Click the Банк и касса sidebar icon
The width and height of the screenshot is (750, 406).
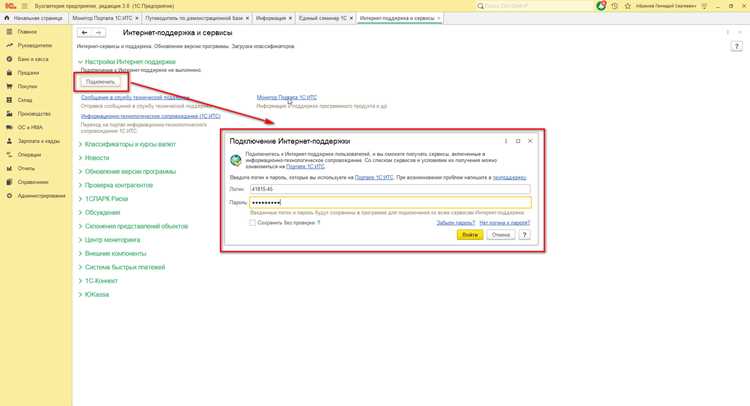coord(9,59)
